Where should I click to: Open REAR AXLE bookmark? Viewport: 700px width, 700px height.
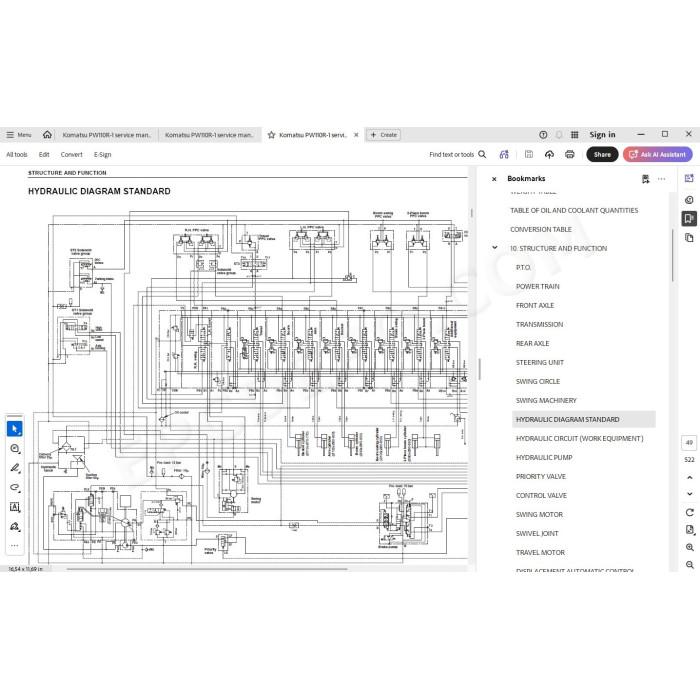[x=532, y=343]
